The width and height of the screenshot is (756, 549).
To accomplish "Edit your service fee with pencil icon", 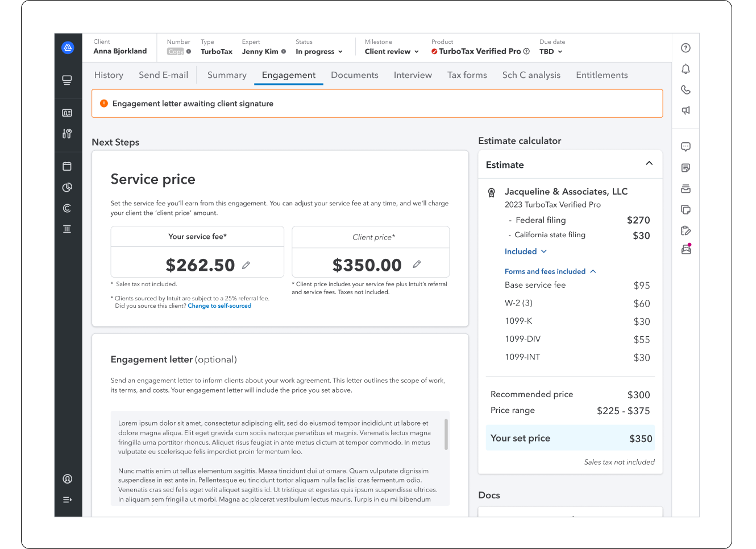I will (246, 265).
